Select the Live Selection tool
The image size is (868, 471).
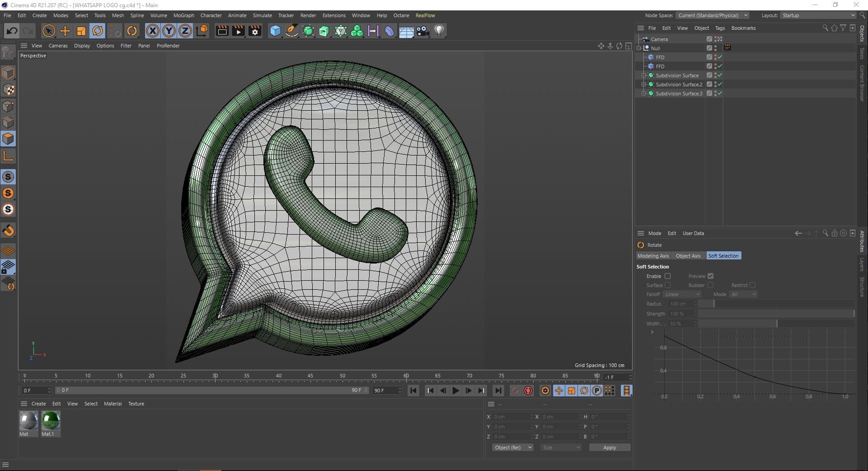pyautogui.click(x=48, y=31)
